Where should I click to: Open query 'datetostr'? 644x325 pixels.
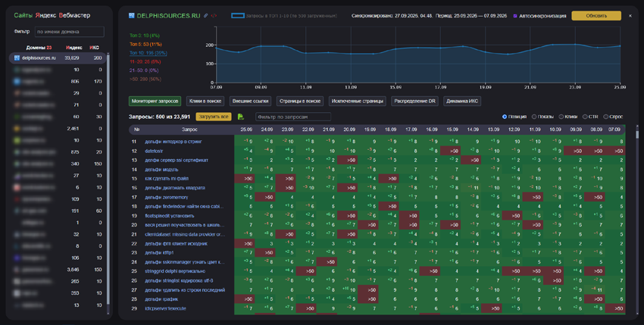[154, 152]
